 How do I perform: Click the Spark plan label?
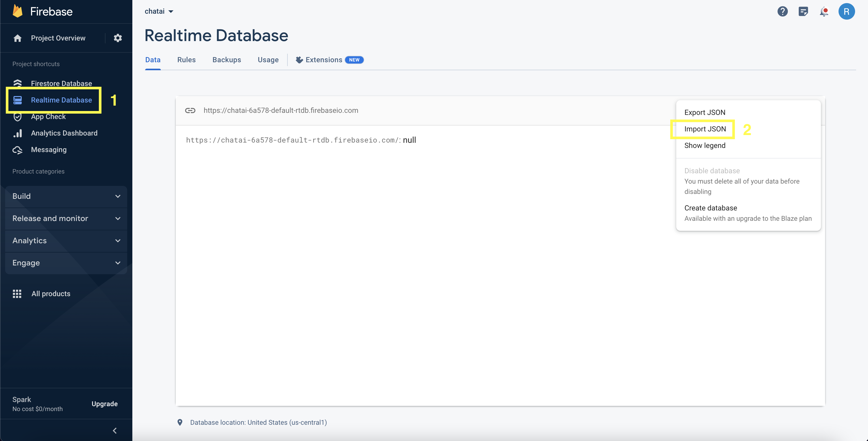21,400
